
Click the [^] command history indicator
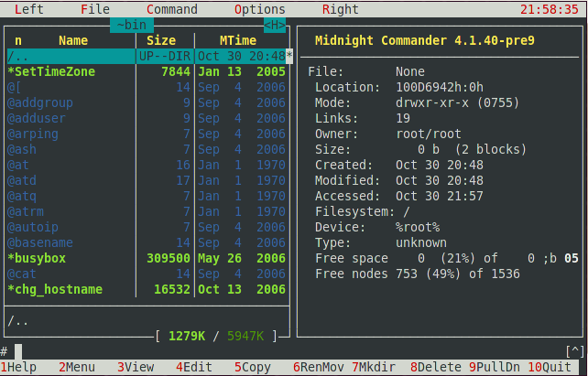[575, 351]
